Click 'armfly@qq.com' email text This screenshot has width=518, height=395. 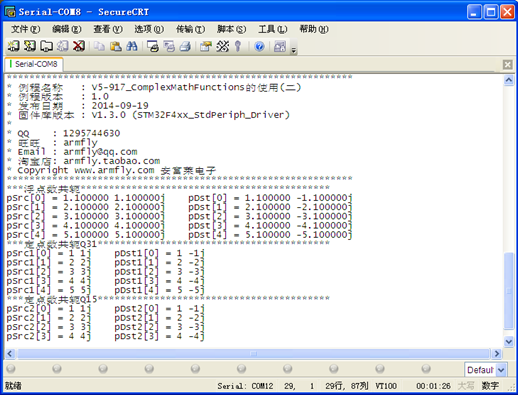click(100, 152)
